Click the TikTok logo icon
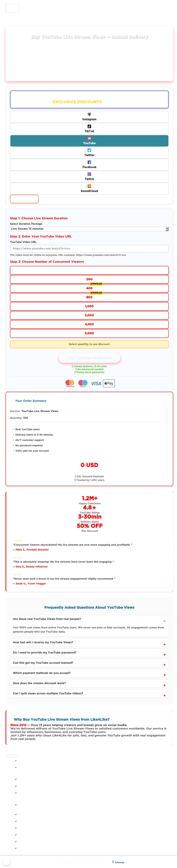The width and height of the screenshot is (177, 868). click(89, 126)
